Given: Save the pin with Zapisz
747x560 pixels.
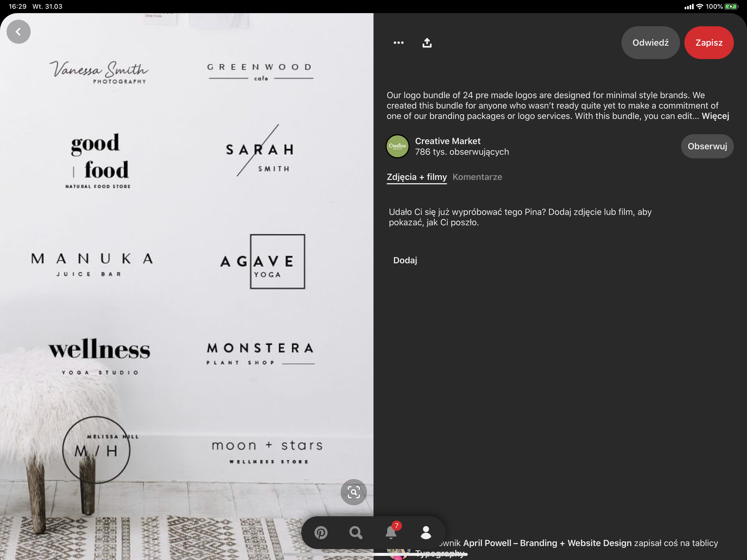Looking at the screenshot, I should click(709, 43).
